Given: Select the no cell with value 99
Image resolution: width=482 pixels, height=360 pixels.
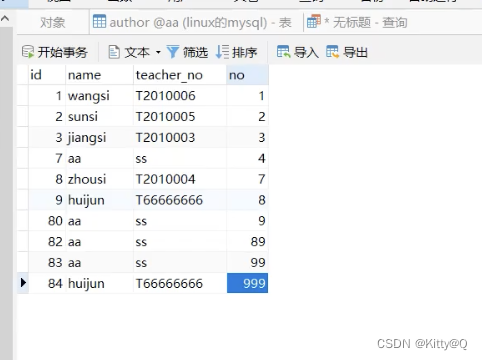Looking at the screenshot, I should tap(247, 263).
